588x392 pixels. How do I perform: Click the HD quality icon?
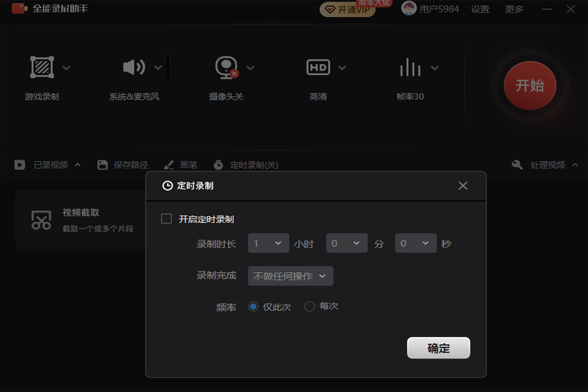coord(318,68)
